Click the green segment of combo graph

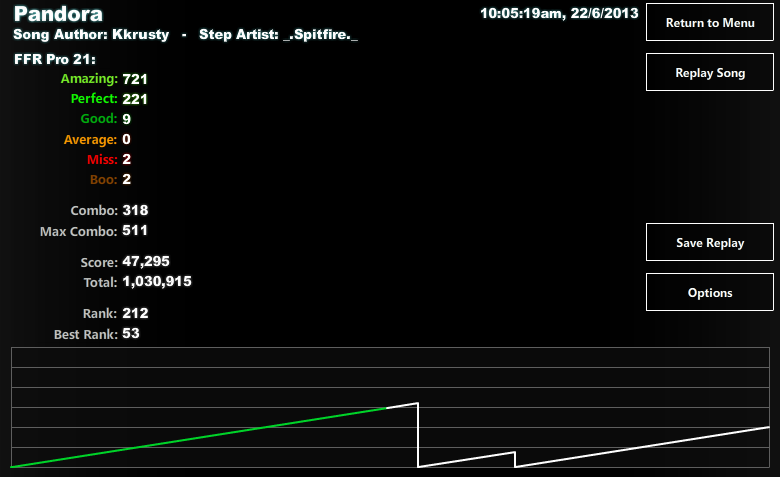click(199, 437)
